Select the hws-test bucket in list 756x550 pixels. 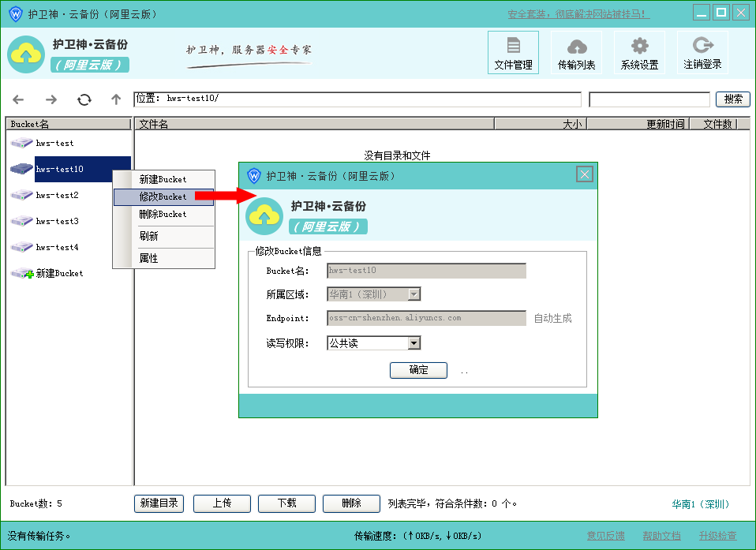point(54,143)
